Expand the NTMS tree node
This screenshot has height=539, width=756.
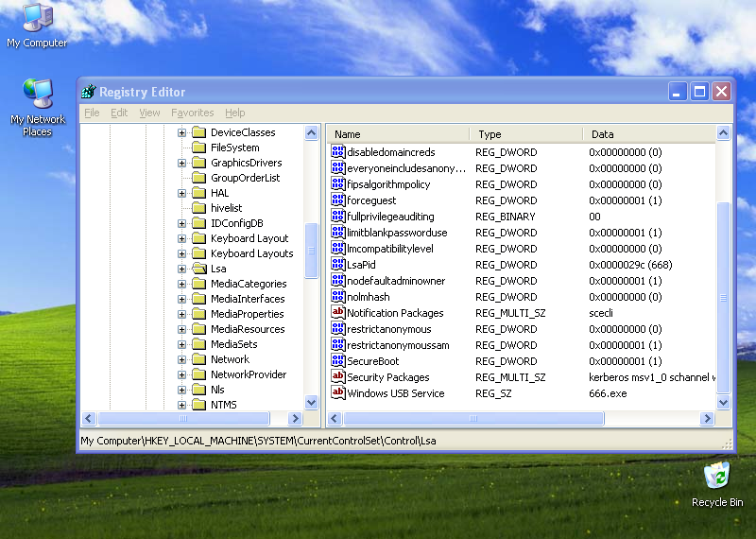tap(181, 405)
